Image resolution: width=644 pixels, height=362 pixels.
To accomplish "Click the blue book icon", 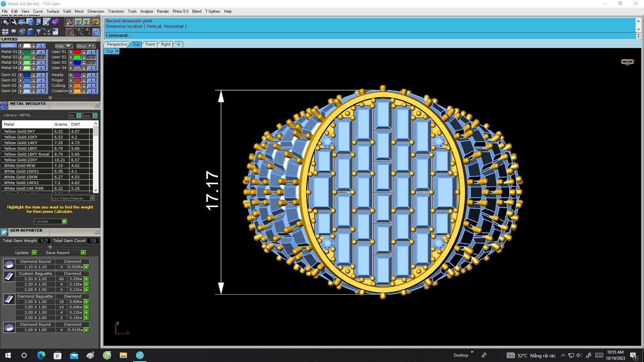I will [30, 32].
